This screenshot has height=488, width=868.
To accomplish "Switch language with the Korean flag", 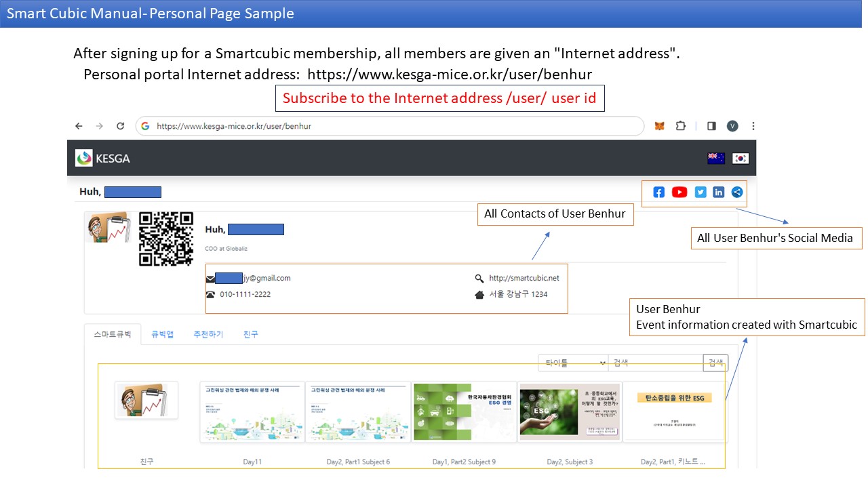I will tap(741, 158).
